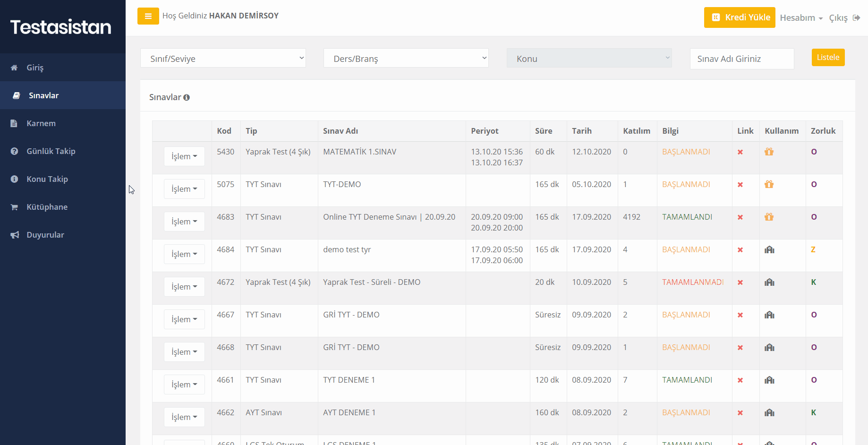The height and width of the screenshot is (445, 868).
Task: Open İşlem dropdown for exam 4683
Action: coord(184,222)
